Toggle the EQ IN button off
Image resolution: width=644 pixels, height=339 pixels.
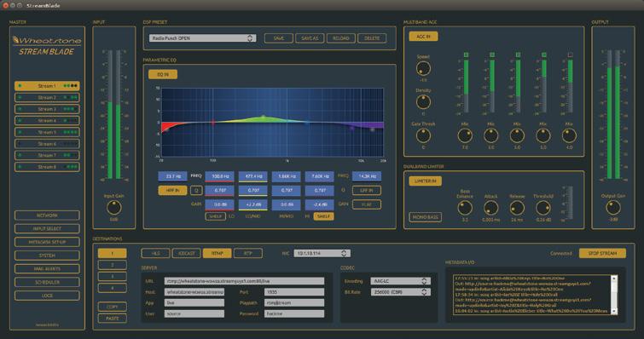coord(163,74)
